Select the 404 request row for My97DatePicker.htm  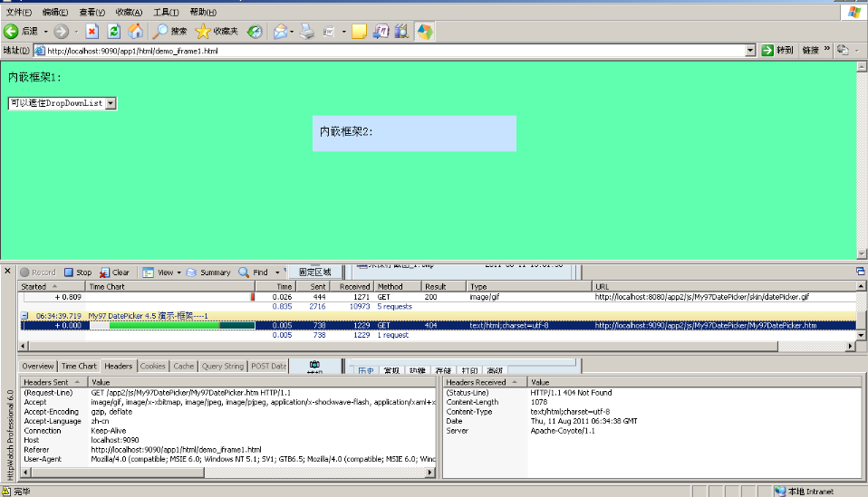click(x=439, y=326)
